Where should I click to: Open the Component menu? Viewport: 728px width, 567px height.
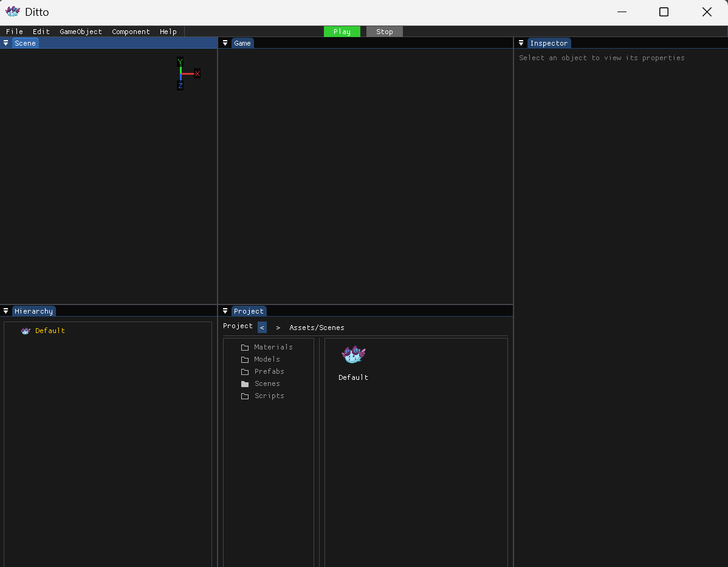[131, 32]
